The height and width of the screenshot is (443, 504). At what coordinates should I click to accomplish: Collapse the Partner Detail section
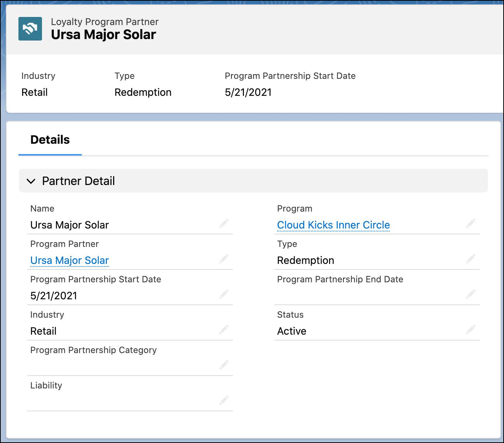(x=31, y=181)
